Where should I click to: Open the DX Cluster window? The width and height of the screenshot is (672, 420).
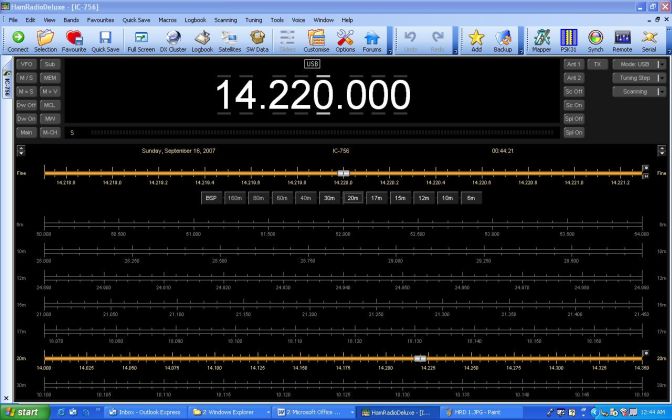[x=174, y=39]
